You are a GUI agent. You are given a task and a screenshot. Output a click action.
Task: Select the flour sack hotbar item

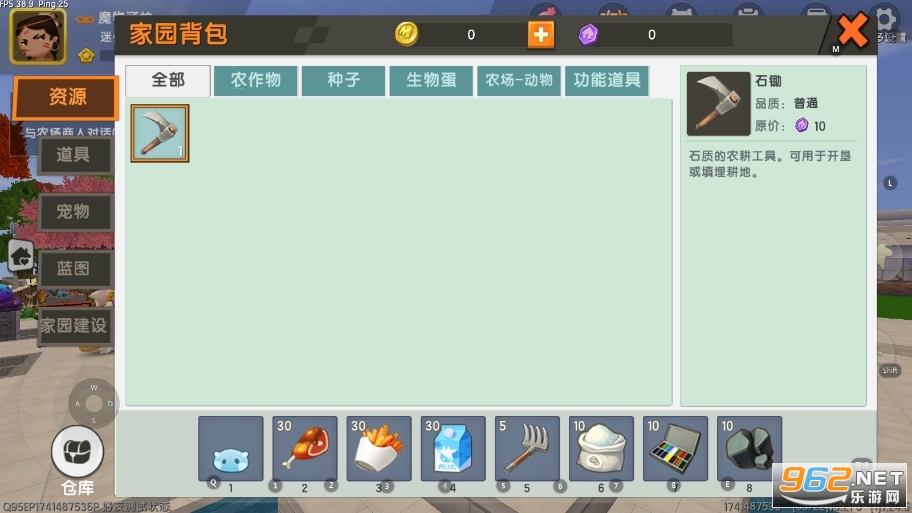tap(601, 449)
